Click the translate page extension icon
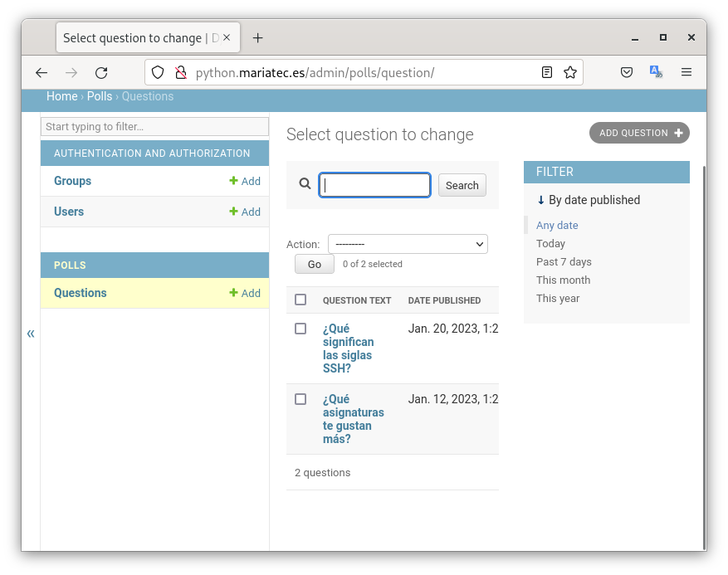This screenshot has height=575, width=728. [x=656, y=73]
